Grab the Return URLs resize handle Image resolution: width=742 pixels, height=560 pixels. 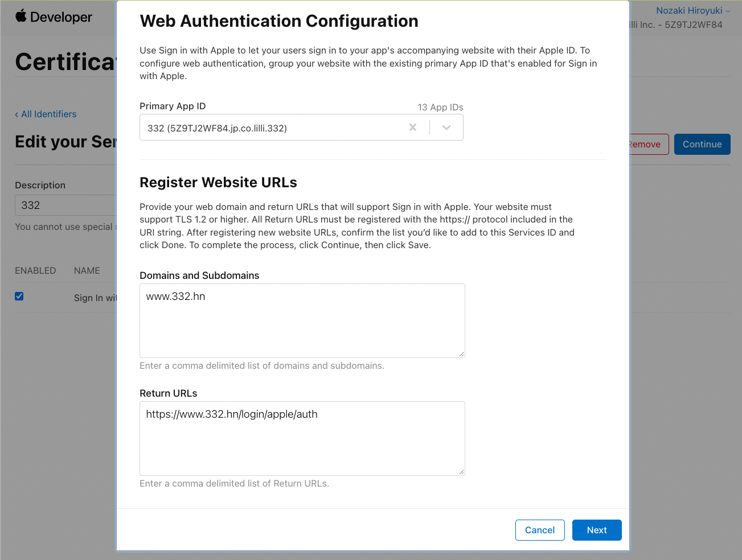pos(461,472)
